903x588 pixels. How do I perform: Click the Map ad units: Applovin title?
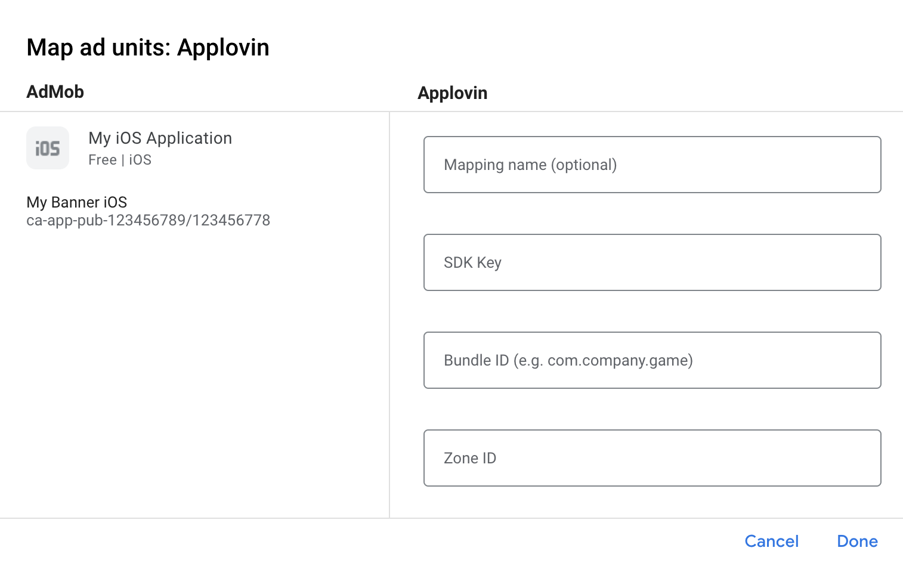[x=147, y=47]
